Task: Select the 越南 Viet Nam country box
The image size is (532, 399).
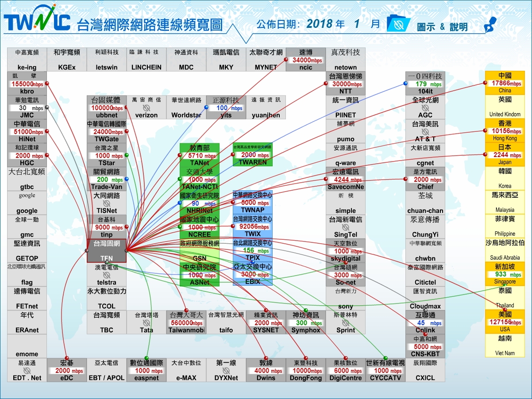Action: (505, 346)
